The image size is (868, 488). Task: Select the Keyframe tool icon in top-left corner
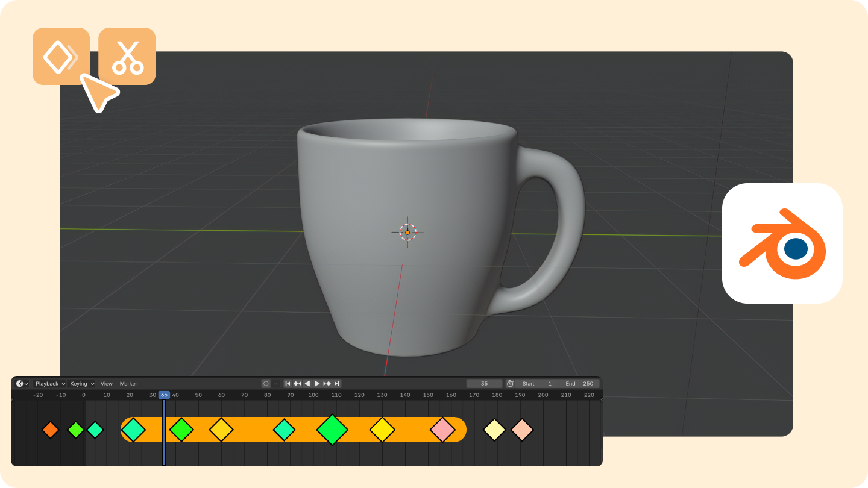tap(60, 55)
